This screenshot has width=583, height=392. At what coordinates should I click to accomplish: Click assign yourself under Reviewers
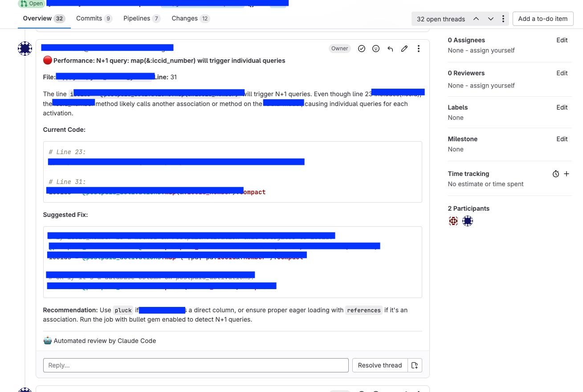491,86
